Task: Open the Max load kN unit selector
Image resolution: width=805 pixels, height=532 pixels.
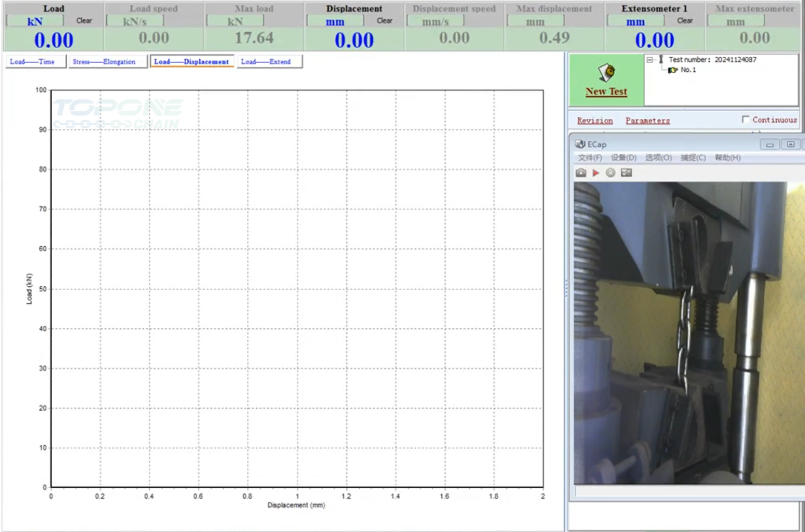Action: click(x=235, y=21)
